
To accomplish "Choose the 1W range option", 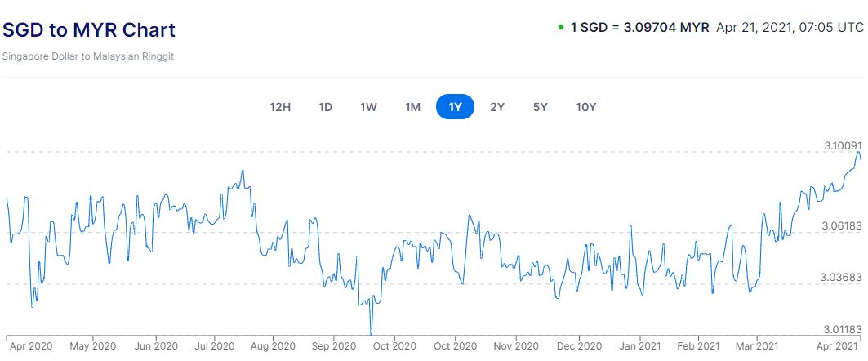I will [368, 107].
